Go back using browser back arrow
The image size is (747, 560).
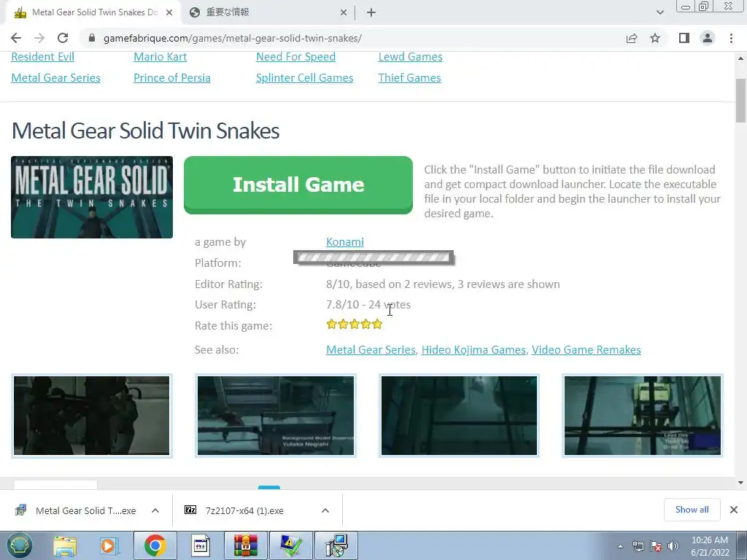tap(16, 38)
